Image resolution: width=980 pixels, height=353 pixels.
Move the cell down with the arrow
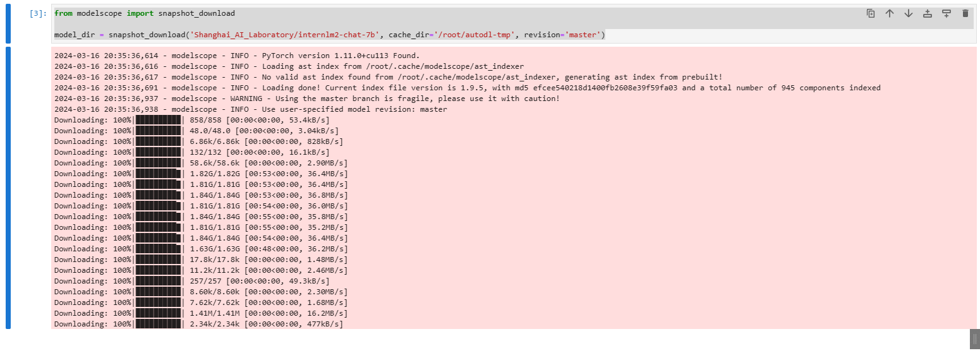908,13
